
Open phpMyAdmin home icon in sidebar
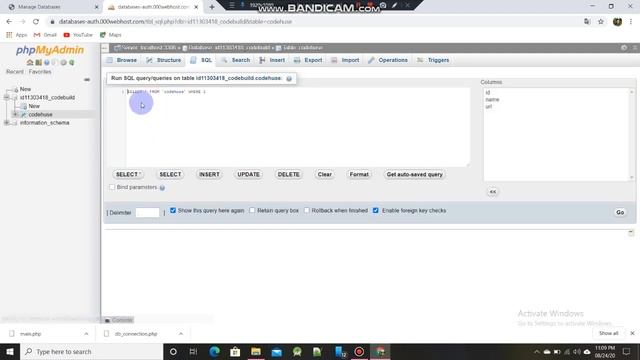click(30, 62)
